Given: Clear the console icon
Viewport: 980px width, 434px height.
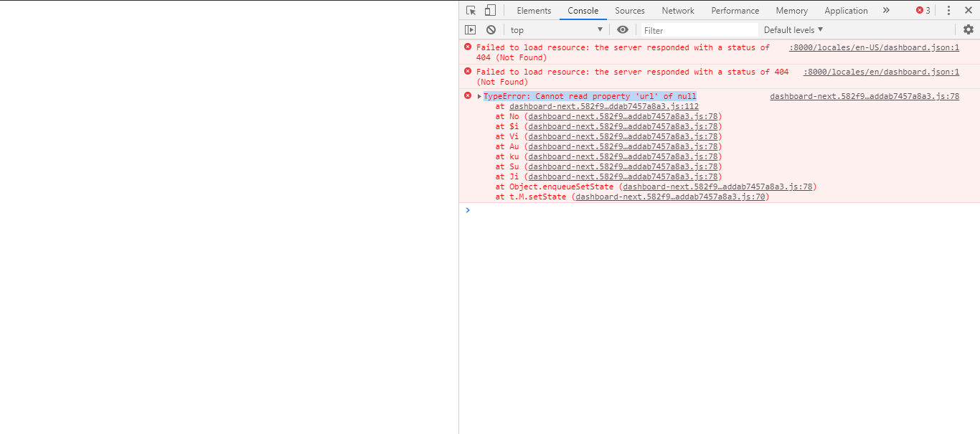Looking at the screenshot, I should pyautogui.click(x=491, y=29).
